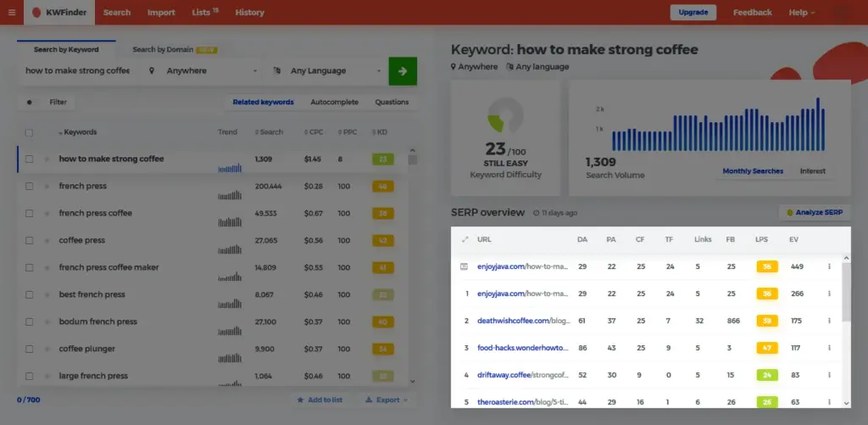Click the featured snippet icon in first SERP row
The image size is (868, 425).
[x=464, y=266]
